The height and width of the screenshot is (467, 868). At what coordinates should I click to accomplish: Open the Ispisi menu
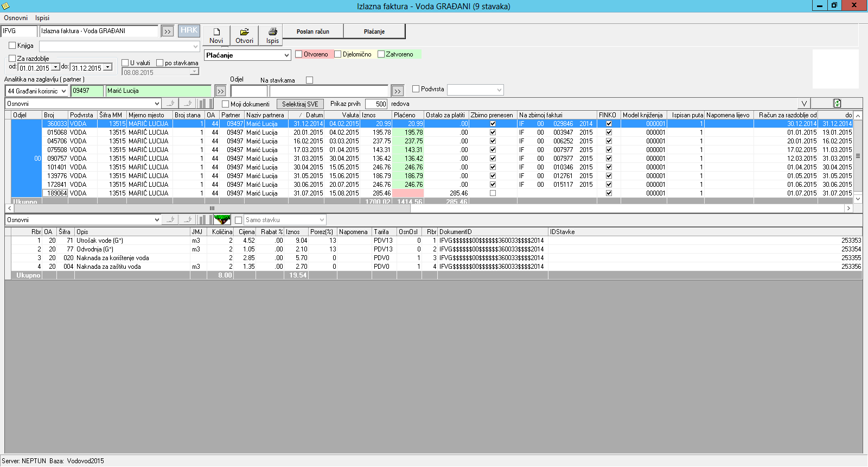[x=42, y=18]
